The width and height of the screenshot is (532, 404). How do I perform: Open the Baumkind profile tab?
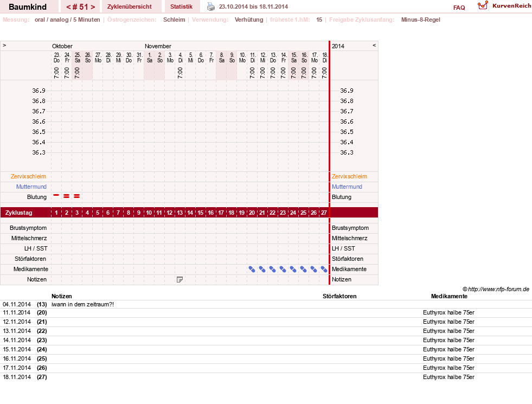[x=28, y=7]
